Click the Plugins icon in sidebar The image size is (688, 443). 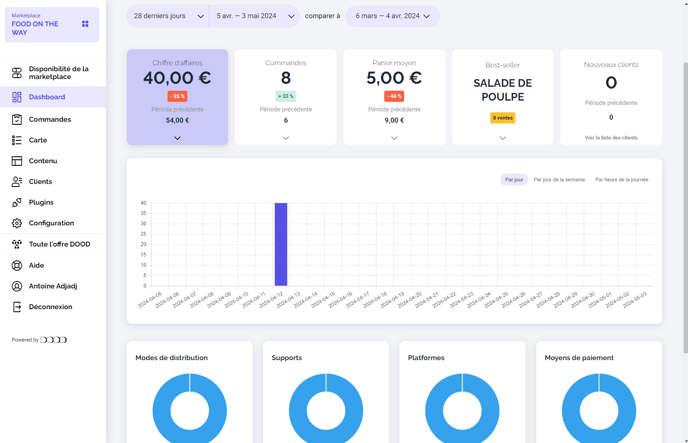click(x=17, y=203)
